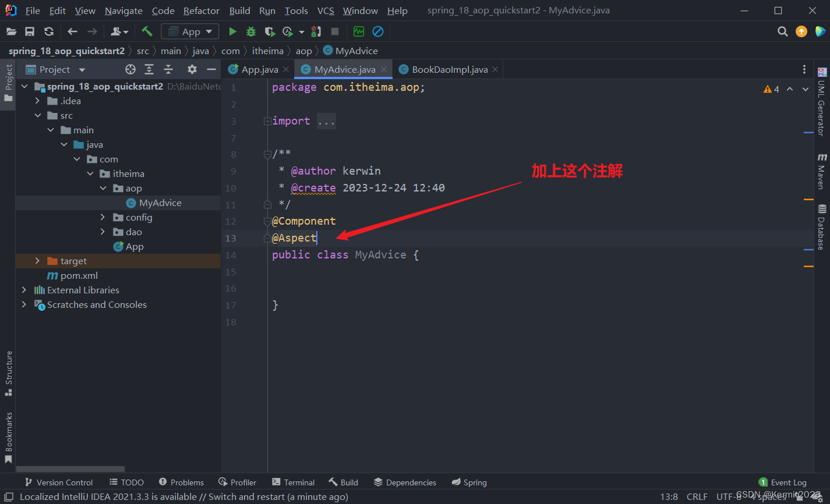Open the Tools menu
The image size is (830, 504).
tap(296, 10)
